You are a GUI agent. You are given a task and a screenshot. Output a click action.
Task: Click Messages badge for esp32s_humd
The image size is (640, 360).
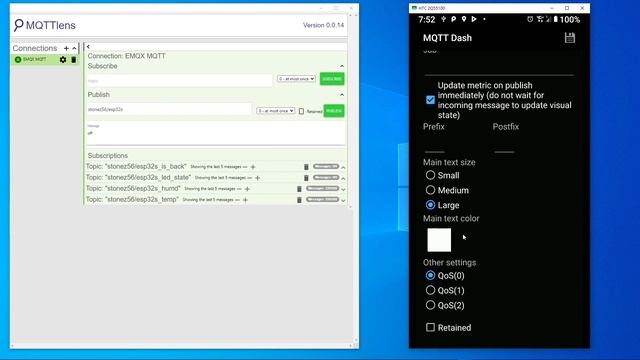(322, 189)
